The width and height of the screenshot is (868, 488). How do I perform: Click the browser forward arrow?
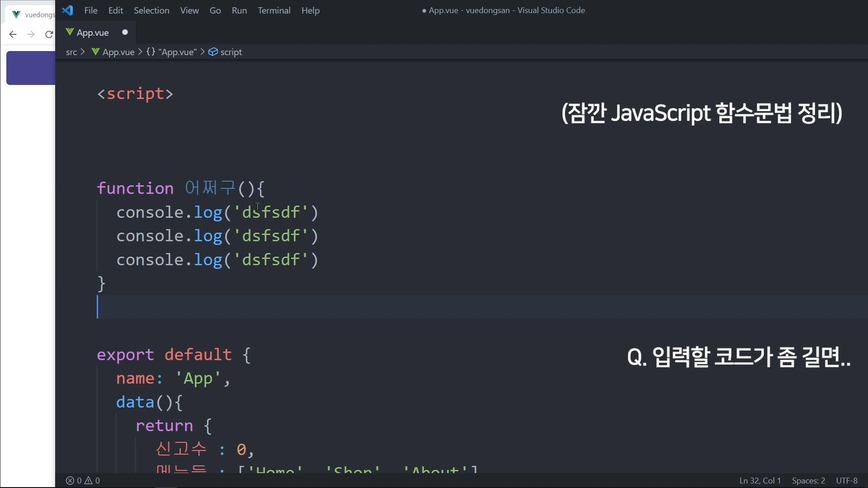pos(31,34)
